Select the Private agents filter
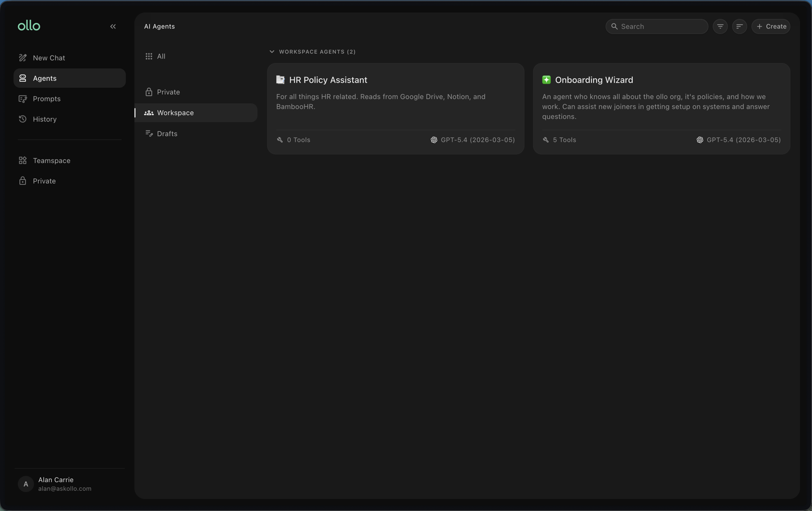The width and height of the screenshot is (812, 511). pyautogui.click(x=196, y=92)
